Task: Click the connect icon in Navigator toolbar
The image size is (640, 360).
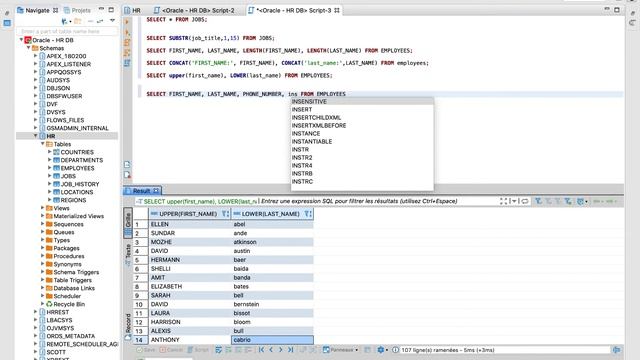Action: click(64, 21)
